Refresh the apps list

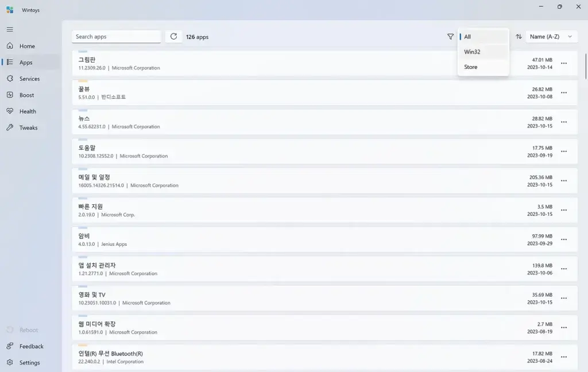tap(173, 36)
